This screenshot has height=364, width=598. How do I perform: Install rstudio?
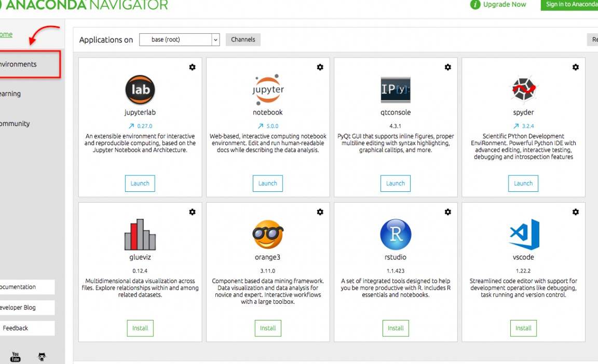pyautogui.click(x=396, y=328)
